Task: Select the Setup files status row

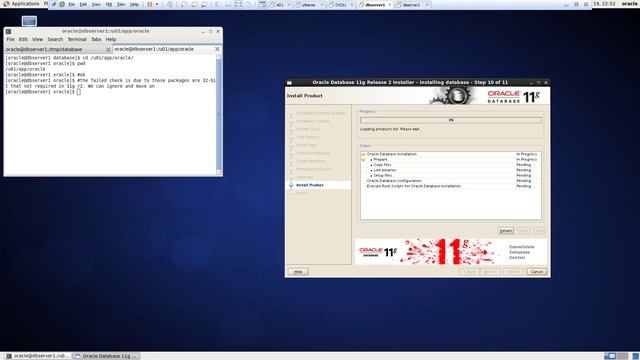Action: click(x=451, y=176)
